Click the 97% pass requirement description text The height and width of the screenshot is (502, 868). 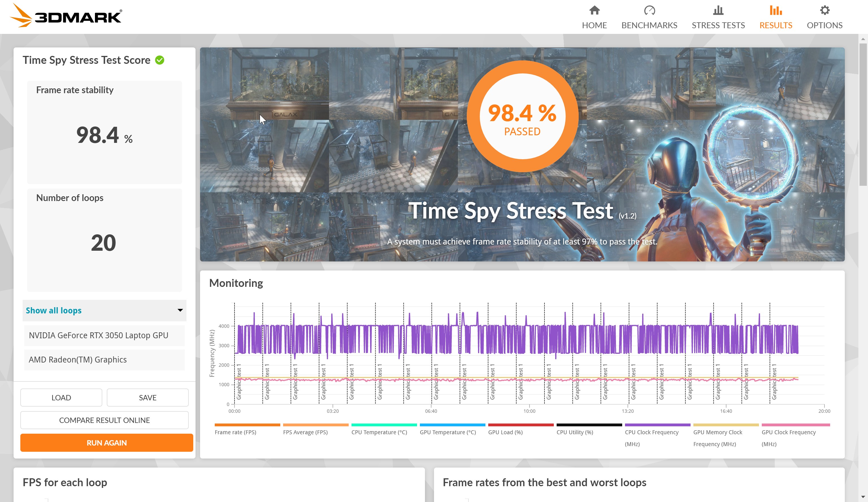522,241
